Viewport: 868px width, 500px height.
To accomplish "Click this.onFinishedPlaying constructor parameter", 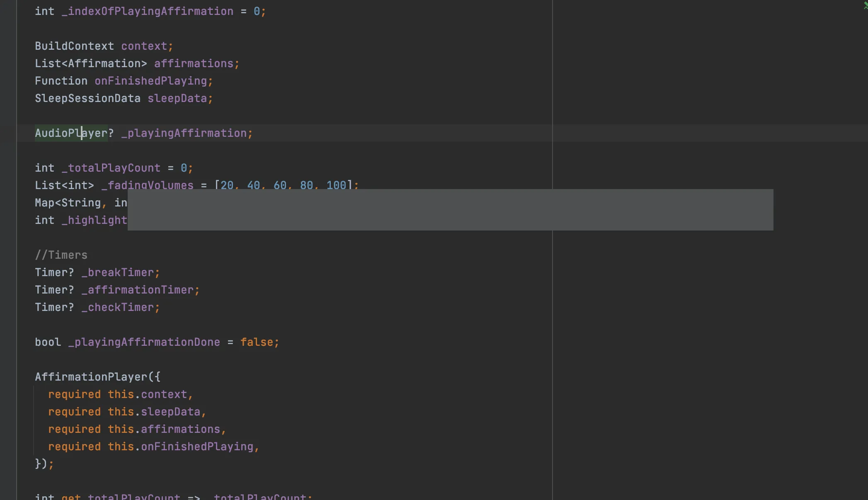I will [180, 447].
